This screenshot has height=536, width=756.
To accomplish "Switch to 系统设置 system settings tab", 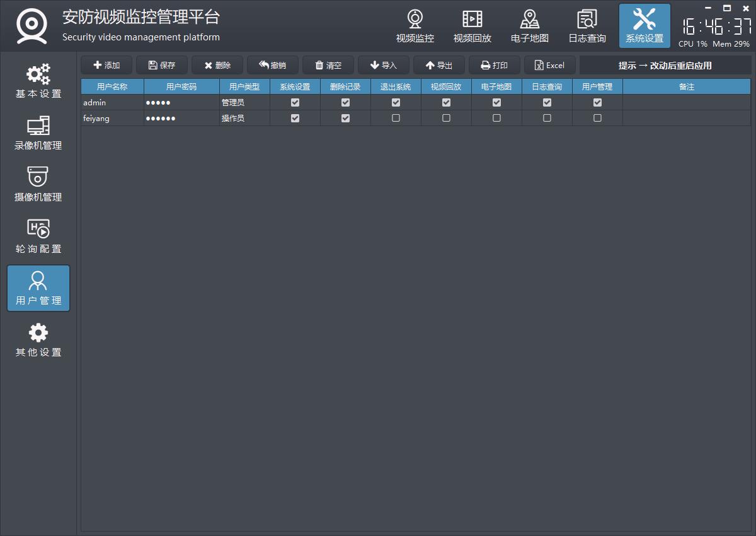I will pyautogui.click(x=644, y=26).
